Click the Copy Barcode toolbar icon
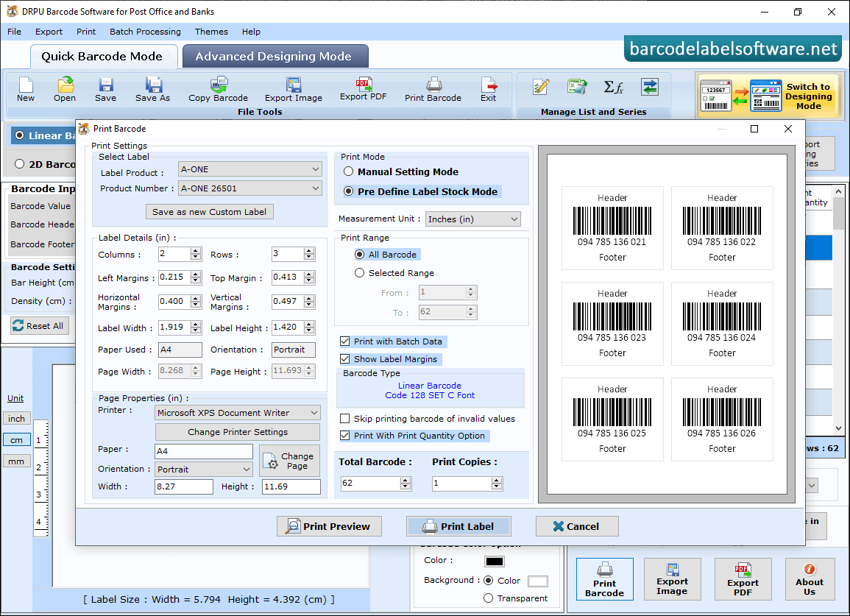The height and width of the screenshot is (616, 850). pyautogui.click(x=218, y=90)
